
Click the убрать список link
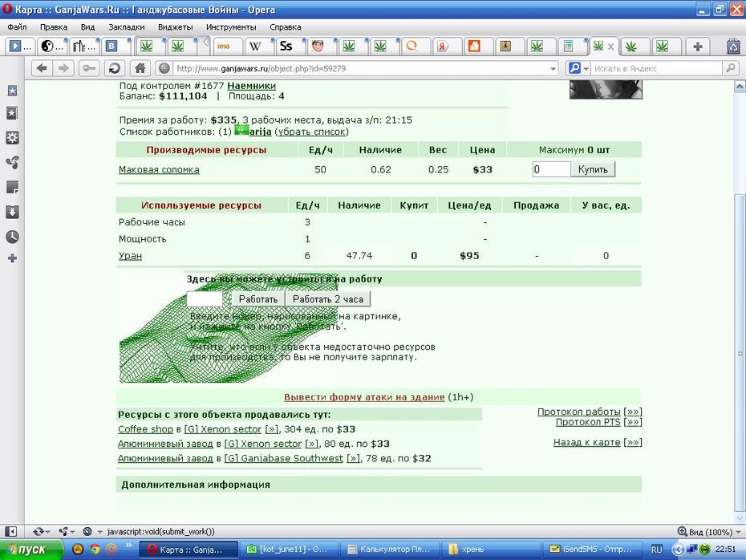311,132
